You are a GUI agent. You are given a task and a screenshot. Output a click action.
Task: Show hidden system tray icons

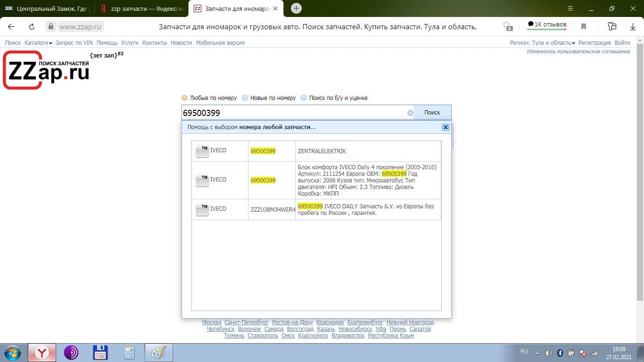tap(537, 353)
